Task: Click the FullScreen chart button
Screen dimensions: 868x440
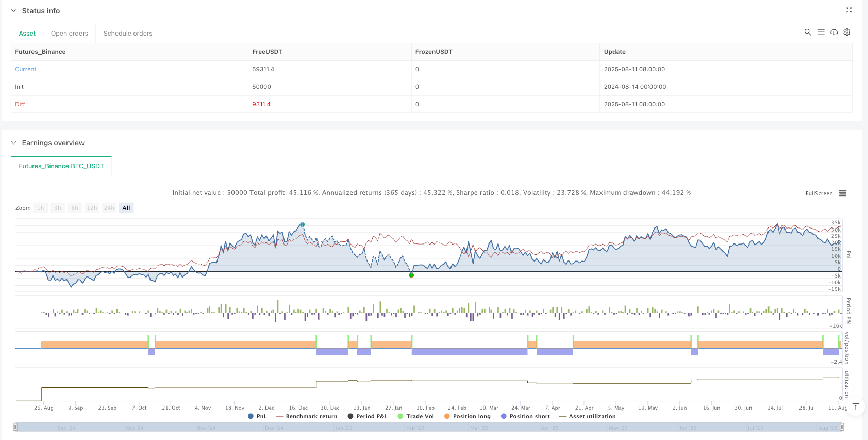Action: click(819, 194)
